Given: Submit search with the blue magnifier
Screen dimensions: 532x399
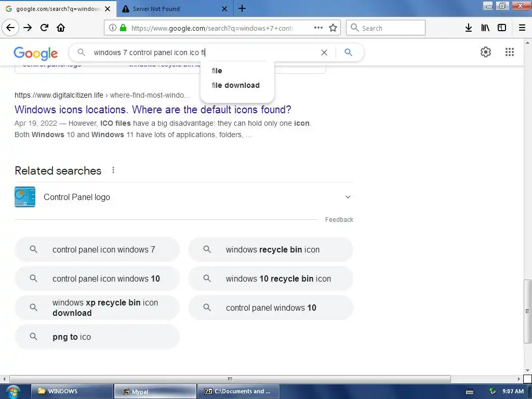Looking at the screenshot, I should 348,52.
